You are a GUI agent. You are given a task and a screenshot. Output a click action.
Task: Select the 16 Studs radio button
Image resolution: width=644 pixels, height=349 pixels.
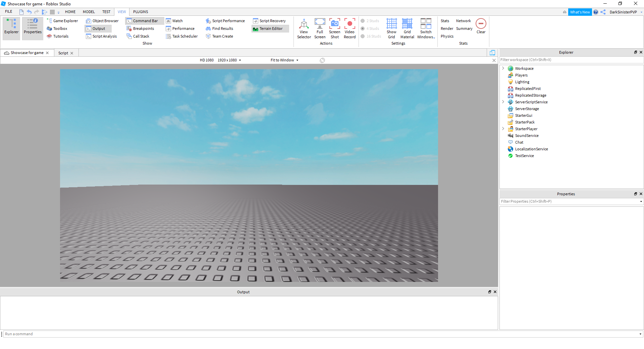[363, 36]
